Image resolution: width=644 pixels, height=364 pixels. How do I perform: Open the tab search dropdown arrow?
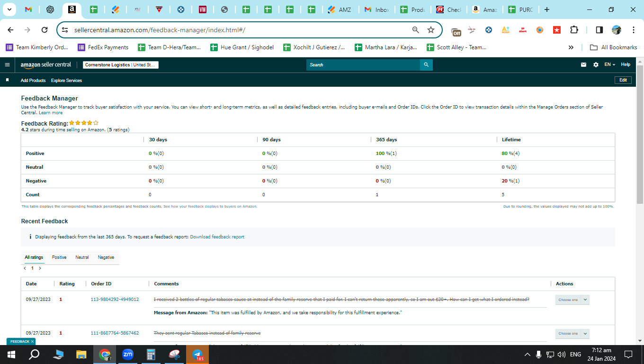coord(10,9)
